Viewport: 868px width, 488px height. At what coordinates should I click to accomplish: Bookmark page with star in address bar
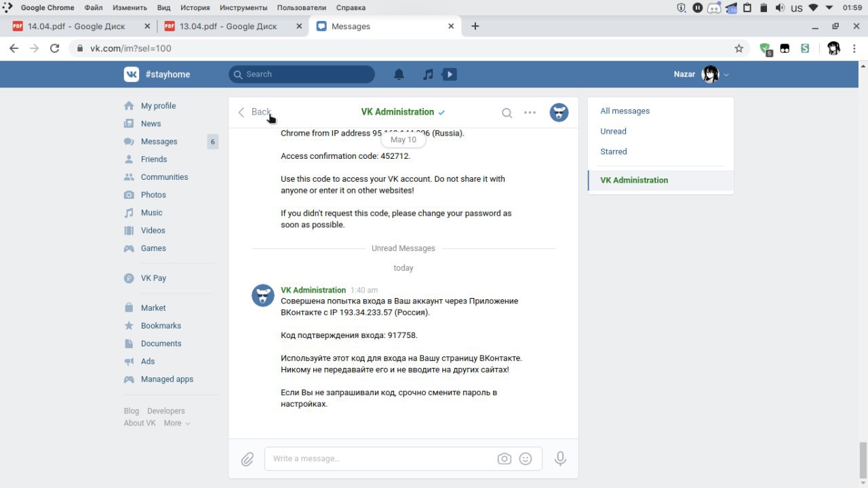point(739,48)
